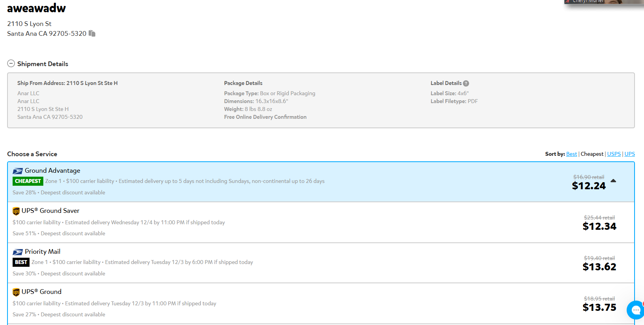Click the Dimensions 16.3x16x8.6" line
This screenshot has width=644, height=325.
(256, 101)
